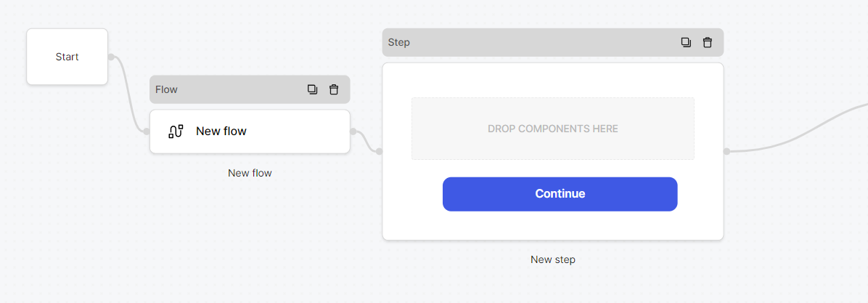868x303 pixels.
Task: Click the Continue button
Action: 560,194
